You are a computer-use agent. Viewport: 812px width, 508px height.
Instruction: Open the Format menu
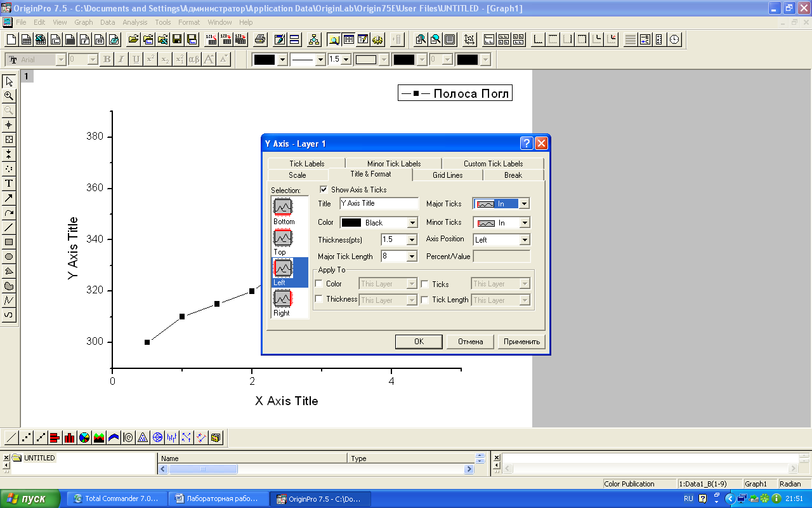pos(189,22)
